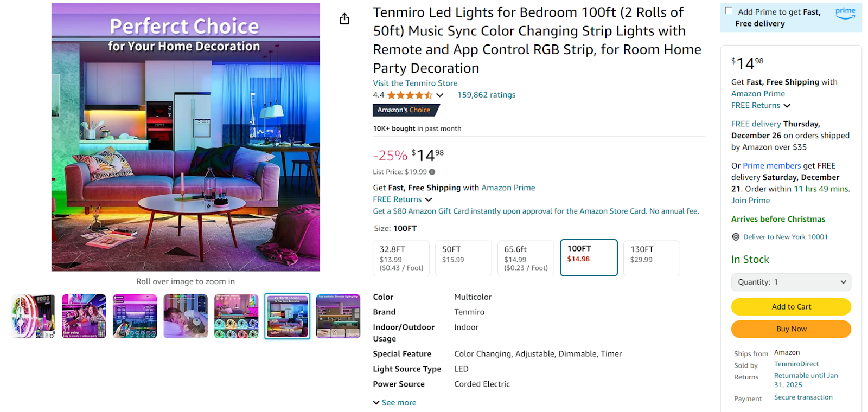Visit the Tenmiro Store link
This screenshot has height=412, width=868.
coord(415,83)
